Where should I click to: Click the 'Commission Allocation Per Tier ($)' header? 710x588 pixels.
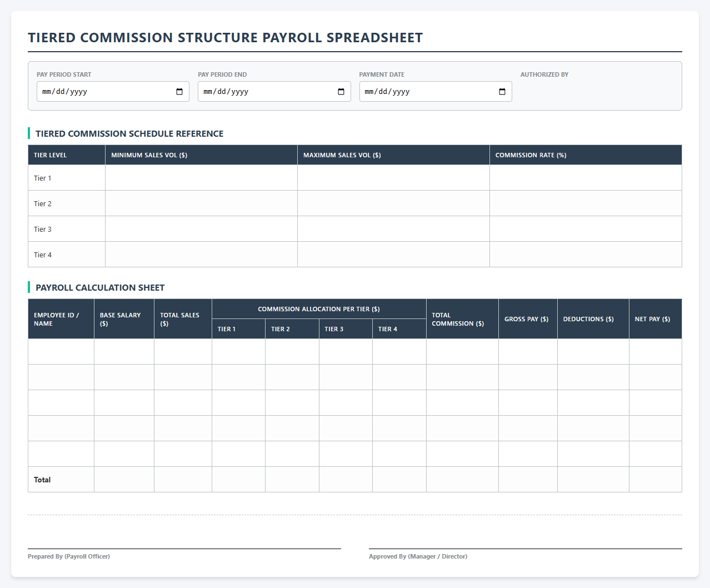319,309
